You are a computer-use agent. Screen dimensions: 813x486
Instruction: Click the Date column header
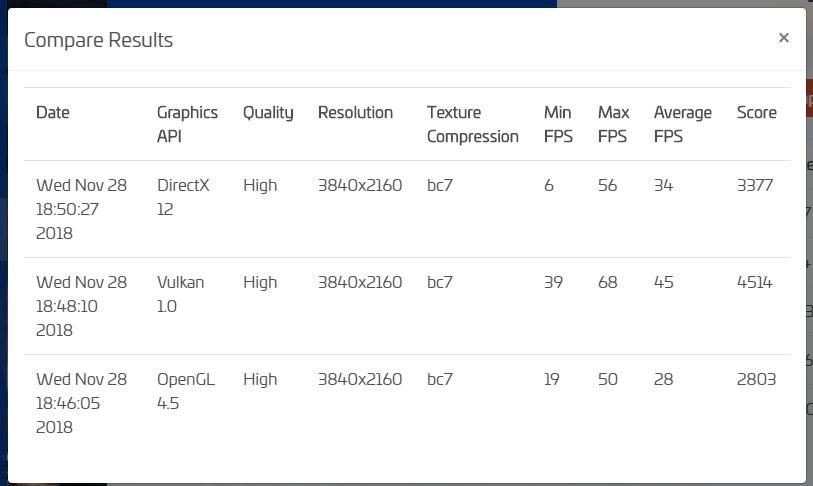point(53,113)
